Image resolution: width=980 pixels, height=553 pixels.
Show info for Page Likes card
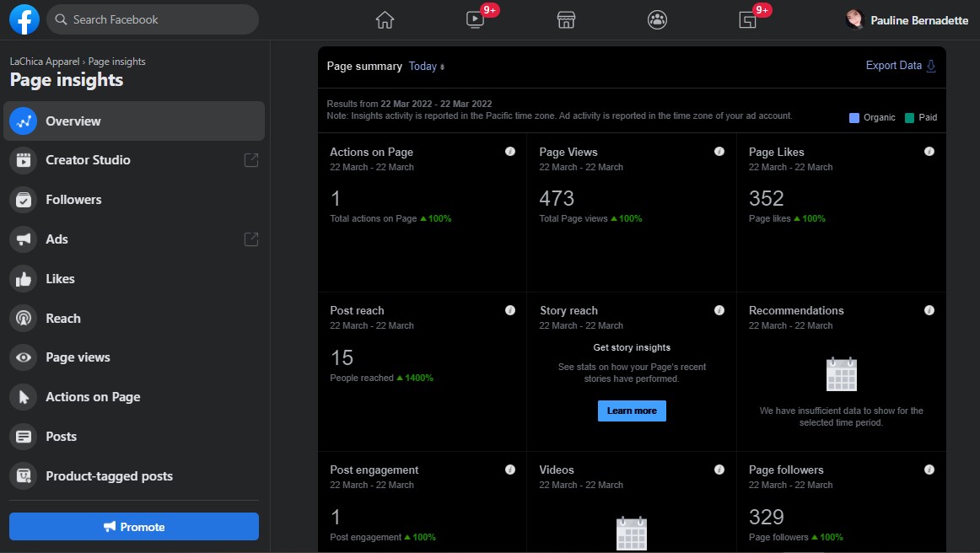pos(929,151)
